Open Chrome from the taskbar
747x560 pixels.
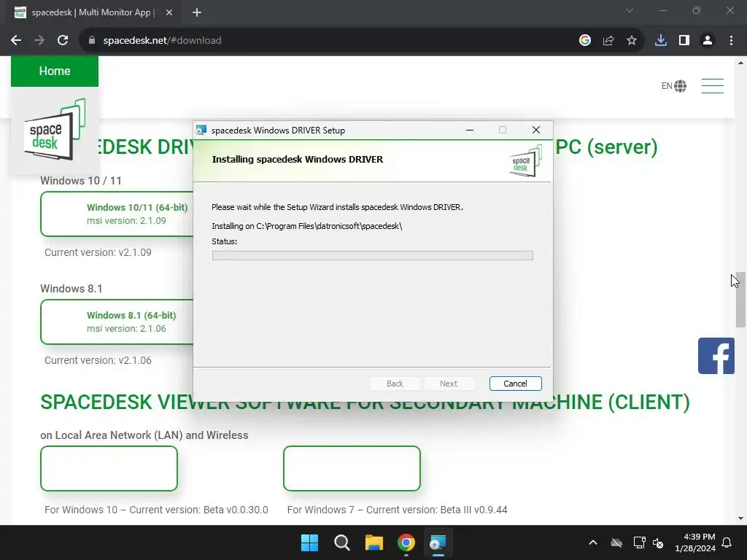point(406,542)
